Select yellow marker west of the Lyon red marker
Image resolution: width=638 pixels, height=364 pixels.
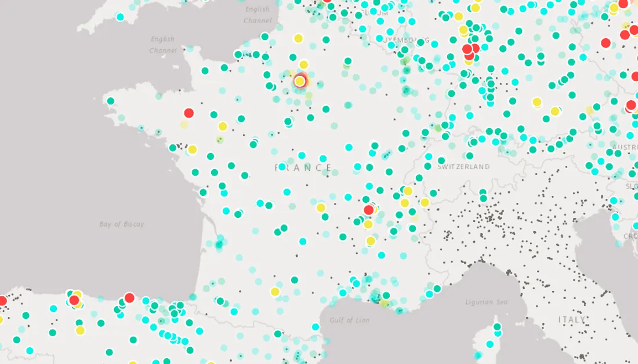(x=321, y=208)
